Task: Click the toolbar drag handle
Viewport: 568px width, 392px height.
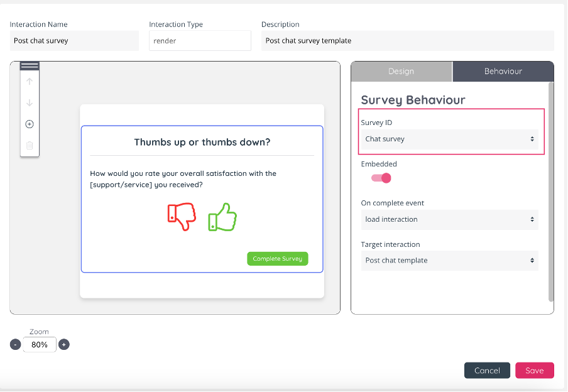Action: click(30, 66)
